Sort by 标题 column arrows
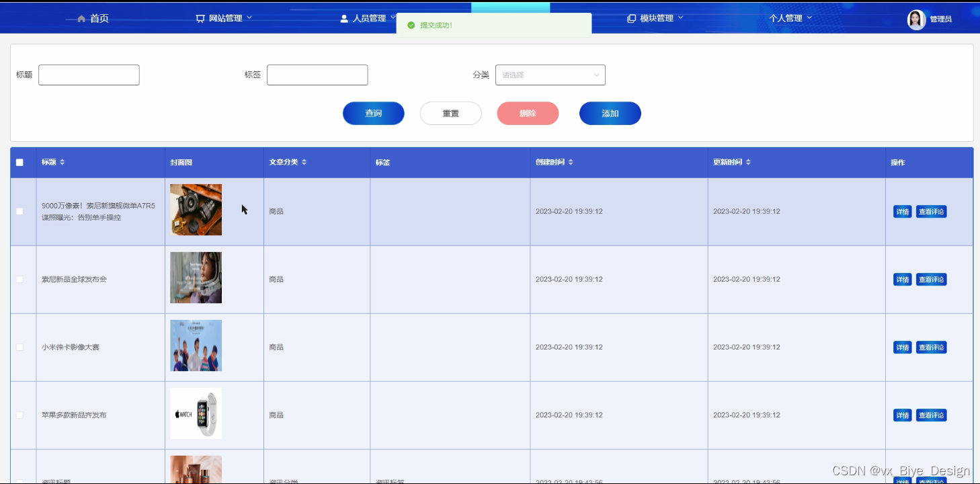This screenshot has width=980, height=484. pyautogui.click(x=63, y=162)
